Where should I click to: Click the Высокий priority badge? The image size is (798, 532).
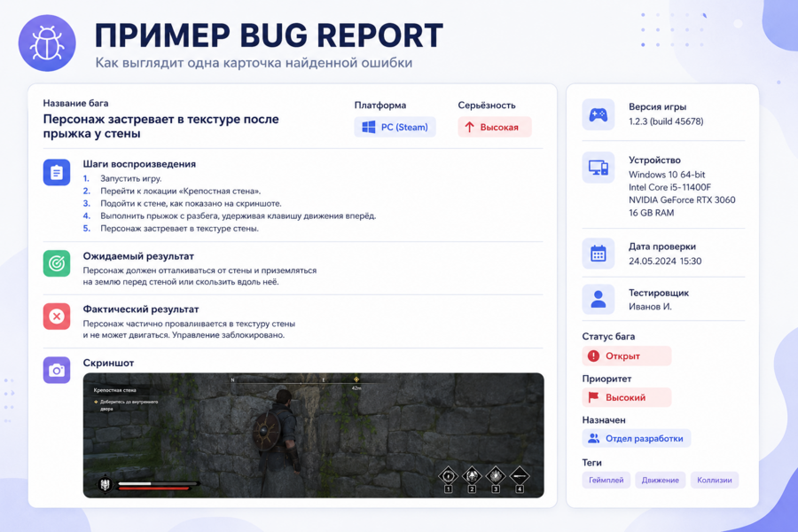(x=627, y=397)
